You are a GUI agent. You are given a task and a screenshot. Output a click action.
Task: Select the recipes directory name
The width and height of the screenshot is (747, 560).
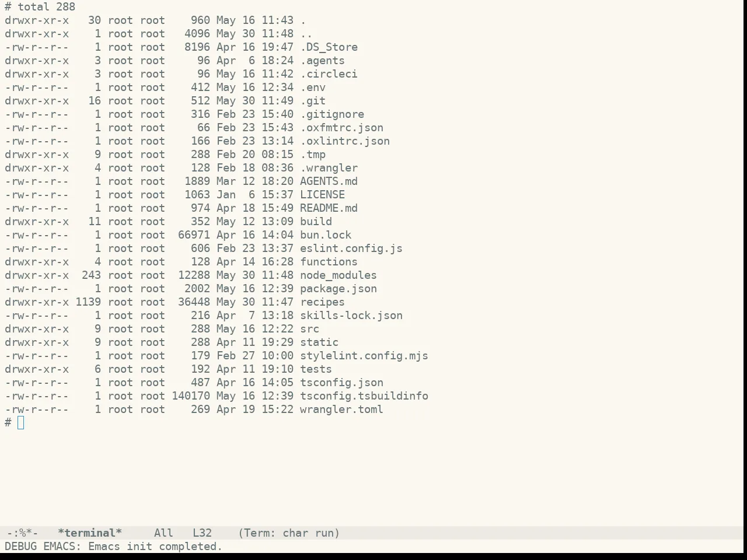[x=323, y=302]
